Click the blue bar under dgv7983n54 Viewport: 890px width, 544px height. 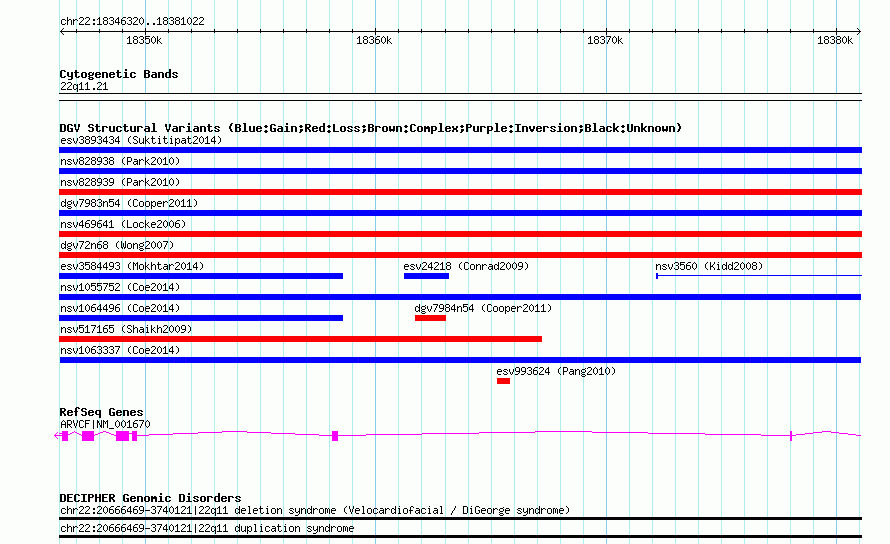tap(460, 213)
